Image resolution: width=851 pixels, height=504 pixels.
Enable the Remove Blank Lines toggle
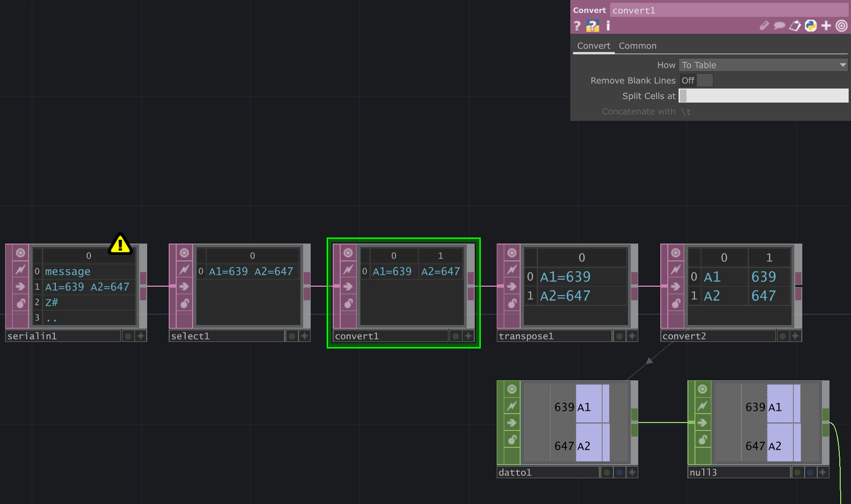705,80
